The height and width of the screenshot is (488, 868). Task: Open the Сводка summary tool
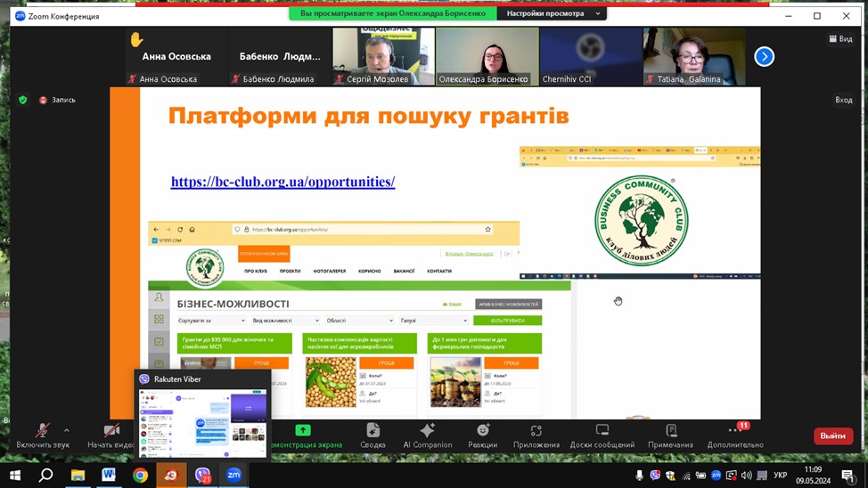373,436
